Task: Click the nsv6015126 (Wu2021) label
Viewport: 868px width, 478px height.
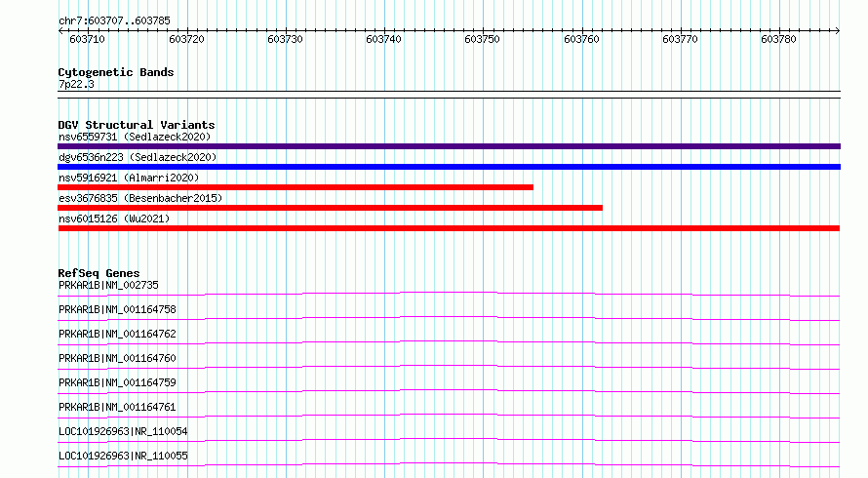Action: coord(114,219)
